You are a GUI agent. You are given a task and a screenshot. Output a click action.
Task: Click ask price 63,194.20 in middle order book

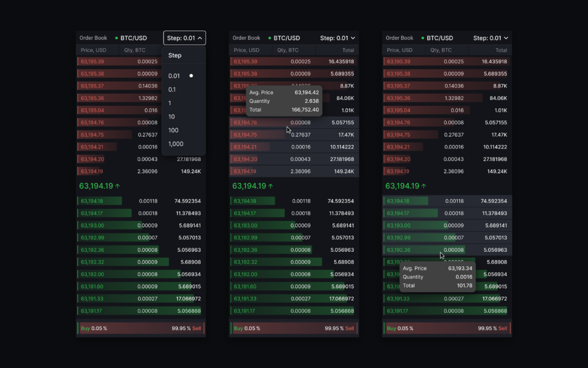tap(245, 159)
